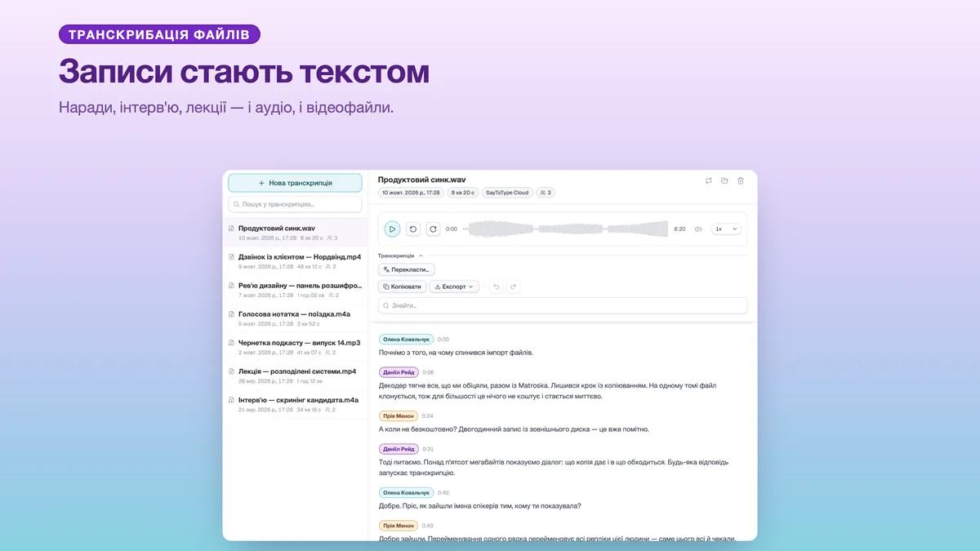Click the SayToType Cloud badge
This screenshot has height=551, width=980.
507,193
